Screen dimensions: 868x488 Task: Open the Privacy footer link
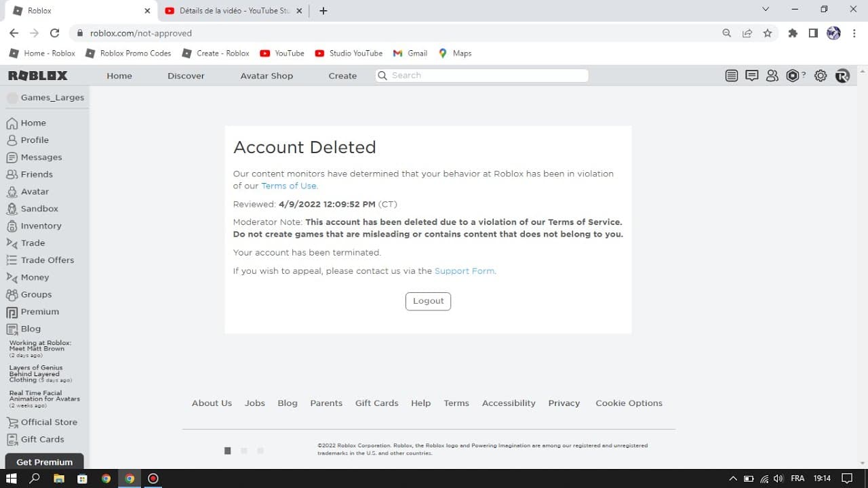tap(564, 403)
